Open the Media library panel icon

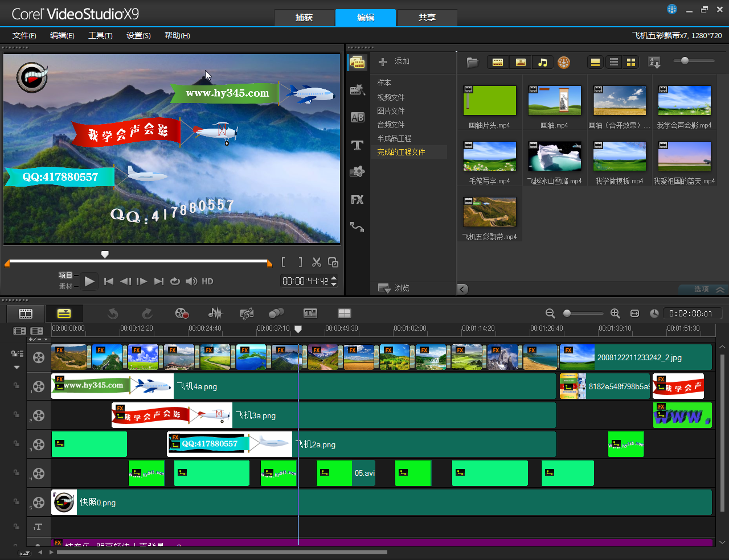pyautogui.click(x=358, y=62)
